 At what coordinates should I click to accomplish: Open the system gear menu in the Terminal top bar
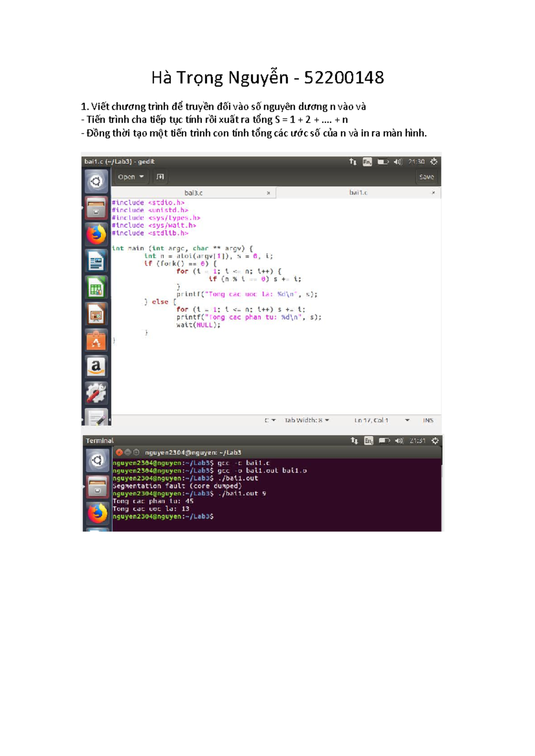click(435, 441)
